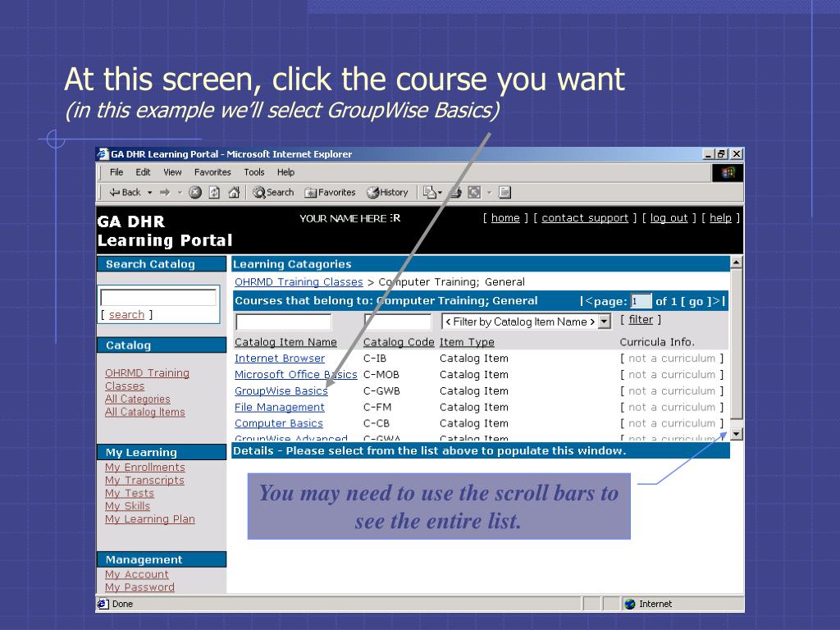Open the Back history dropdown arrow
840x630 pixels.
coord(150,192)
